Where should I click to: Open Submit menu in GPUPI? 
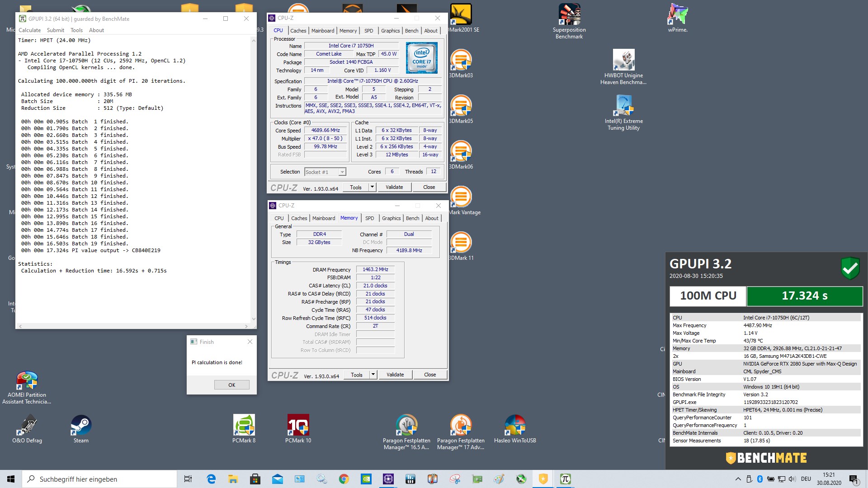(x=56, y=30)
